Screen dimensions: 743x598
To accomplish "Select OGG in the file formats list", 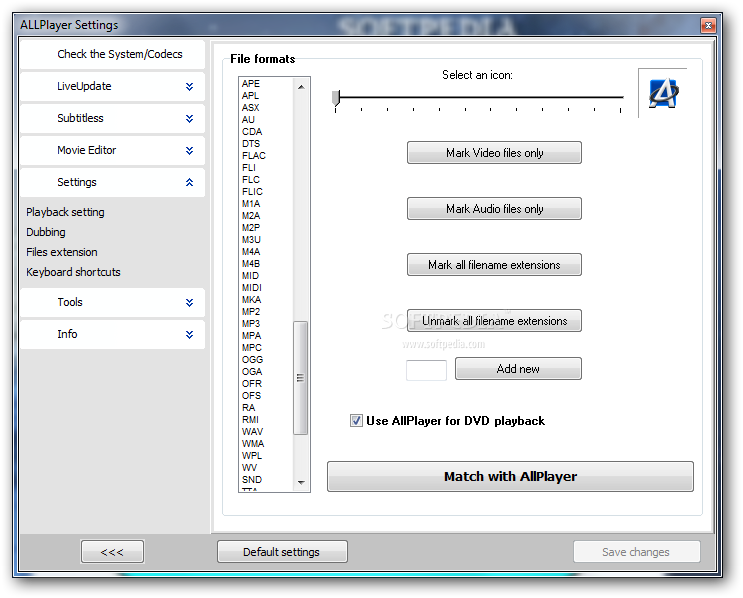I will tap(252, 360).
